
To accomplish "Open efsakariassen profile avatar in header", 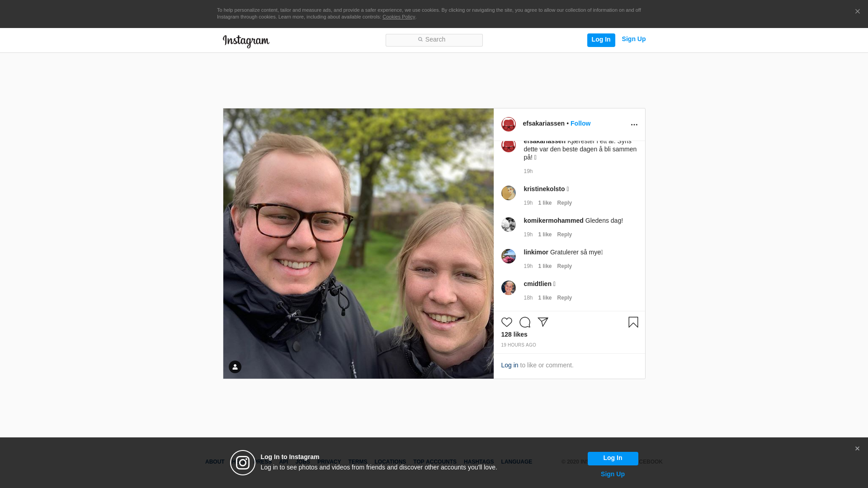I will click(509, 124).
